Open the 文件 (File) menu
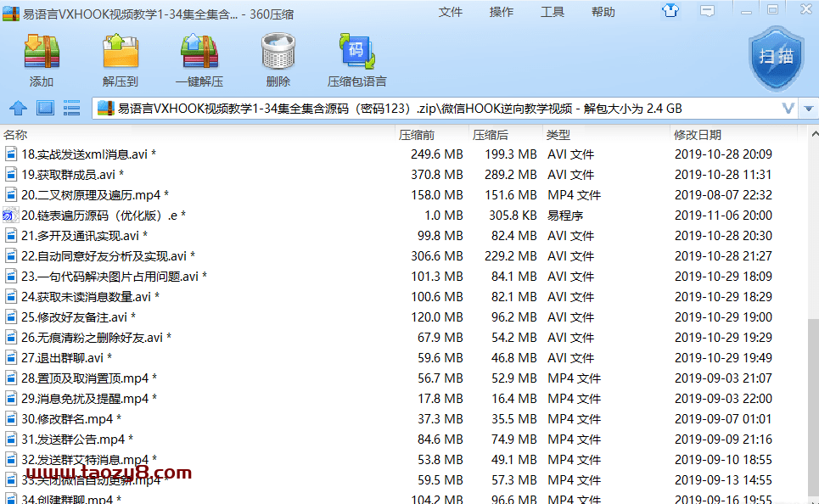Image resolution: width=819 pixels, height=504 pixels. 450,12
